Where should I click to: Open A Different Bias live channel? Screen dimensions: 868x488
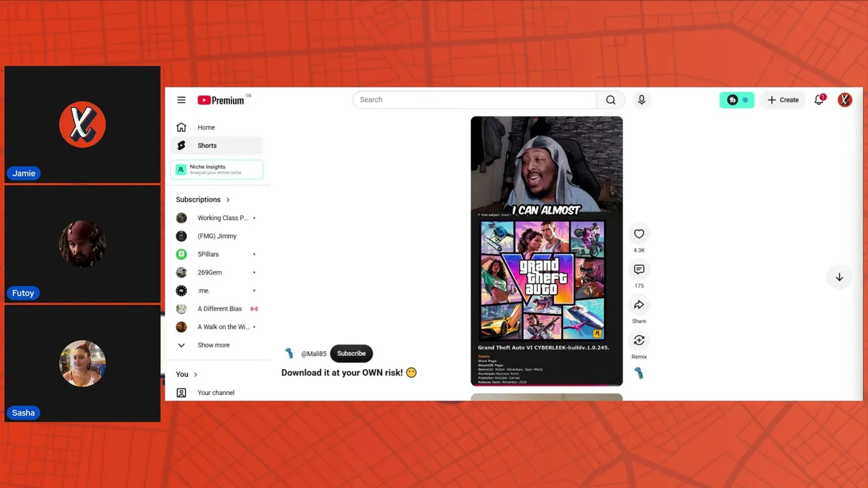216,309
